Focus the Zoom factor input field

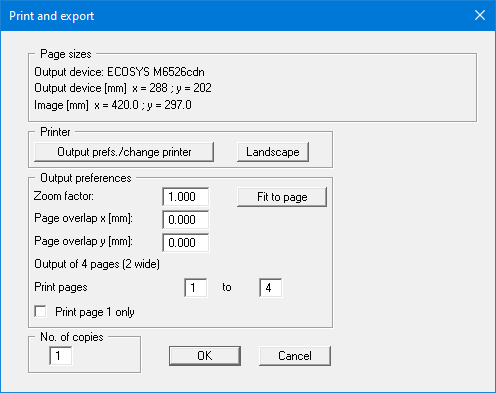tap(186, 197)
